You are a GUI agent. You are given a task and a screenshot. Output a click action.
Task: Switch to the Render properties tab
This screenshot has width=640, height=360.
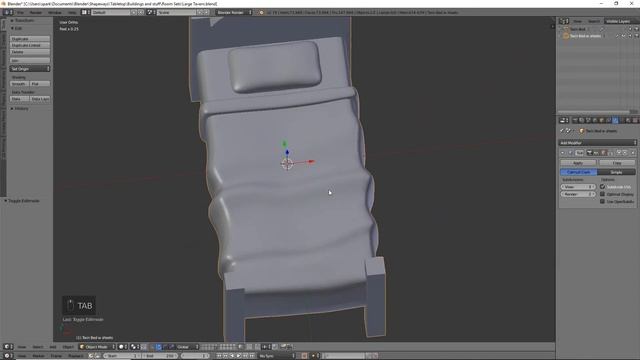click(x=575, y=120)
